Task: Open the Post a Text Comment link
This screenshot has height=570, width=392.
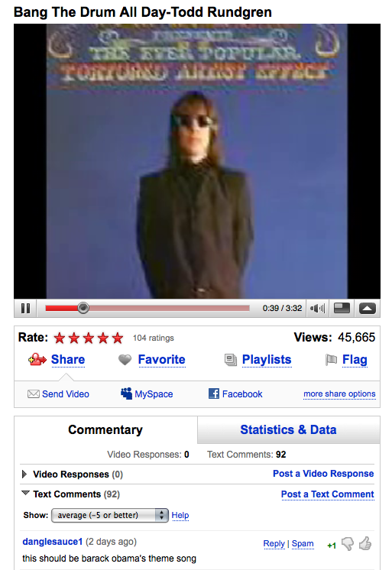Action: pos(328,494)
